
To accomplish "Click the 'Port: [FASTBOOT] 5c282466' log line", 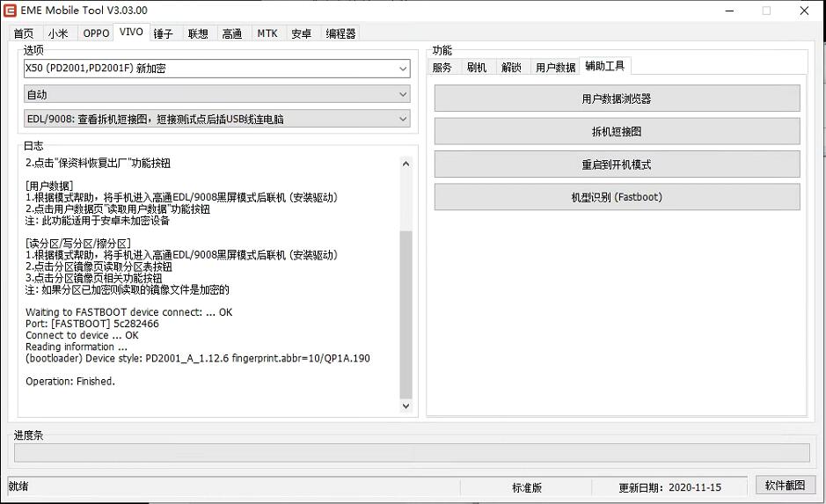I will point(92,324).
